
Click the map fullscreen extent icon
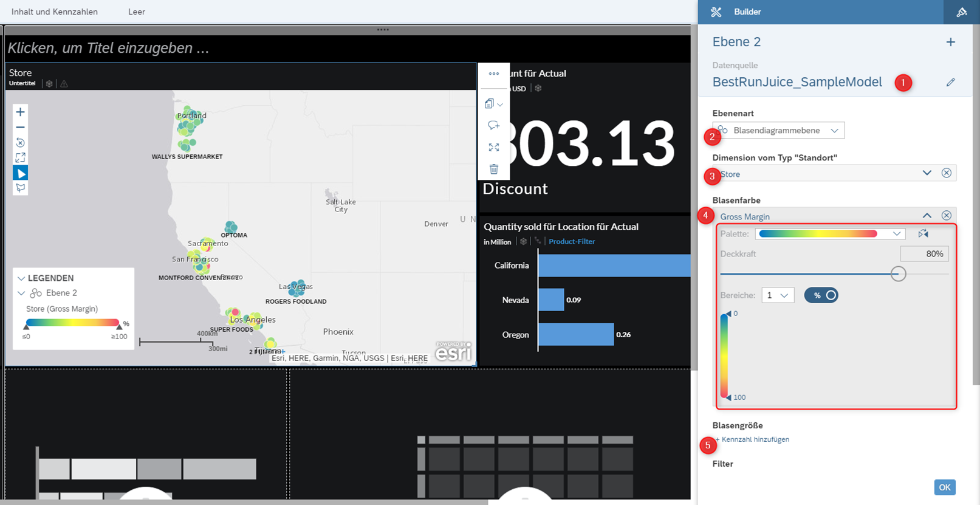[20, 157]
